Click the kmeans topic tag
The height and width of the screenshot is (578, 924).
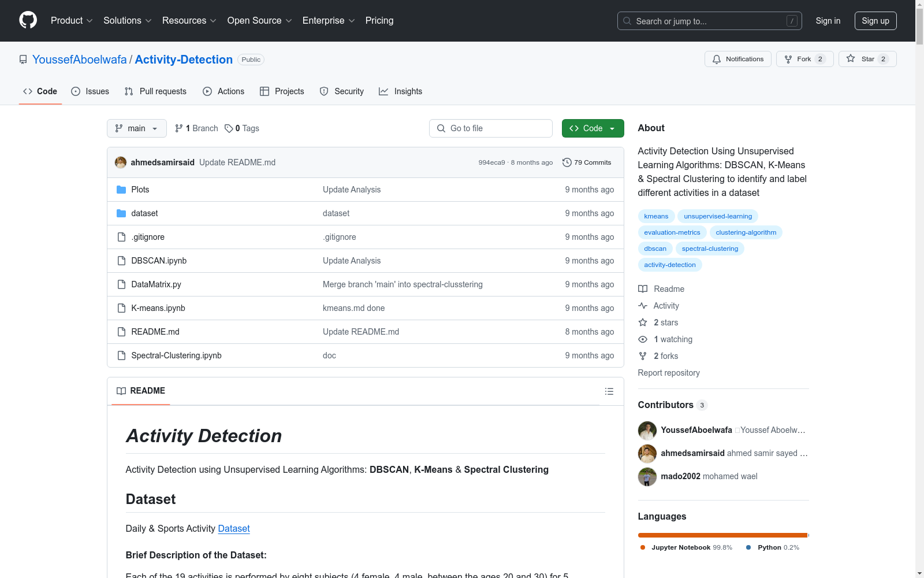[x=656, y=216]
